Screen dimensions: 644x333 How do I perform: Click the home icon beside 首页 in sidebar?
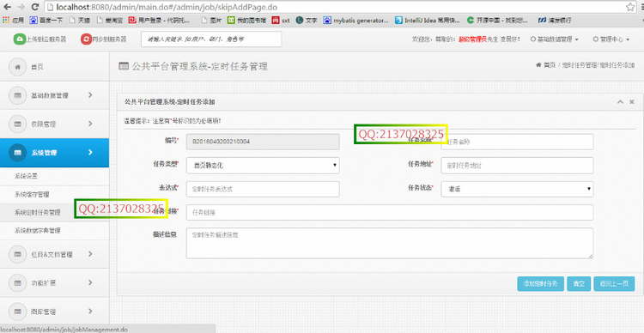17,67
